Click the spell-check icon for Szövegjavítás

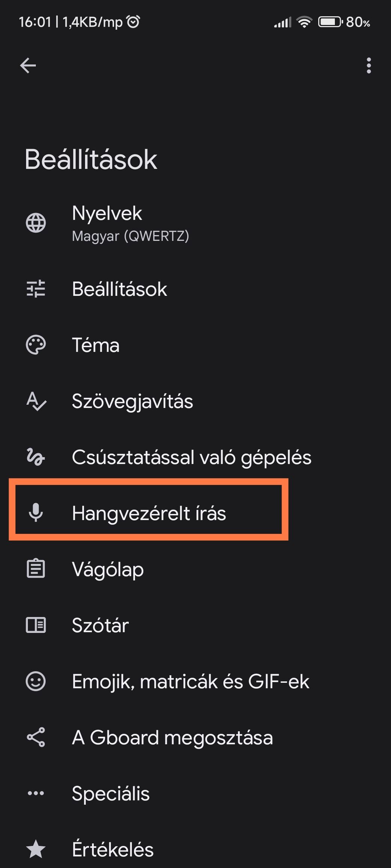click(x=36, y=401)
